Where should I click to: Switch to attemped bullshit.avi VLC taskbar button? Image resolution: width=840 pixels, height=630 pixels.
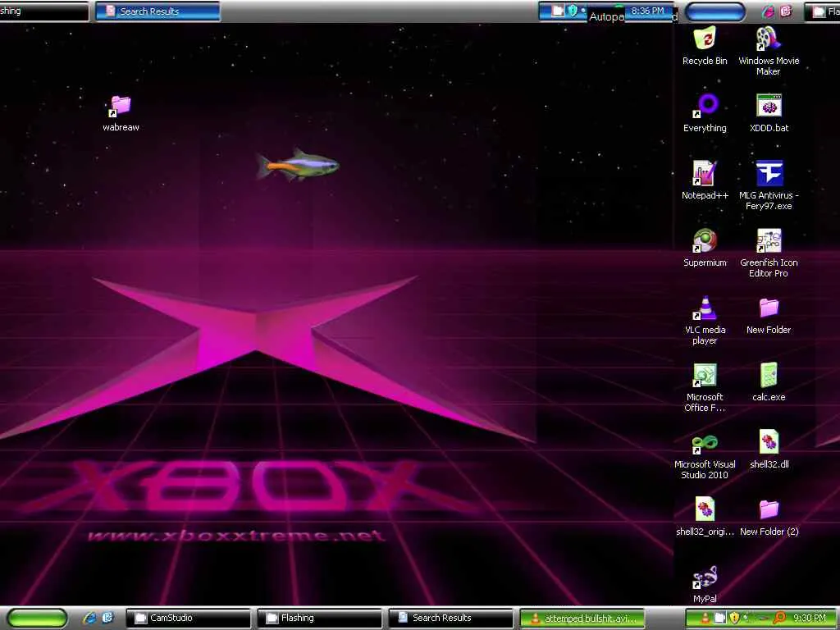(582, 619)
